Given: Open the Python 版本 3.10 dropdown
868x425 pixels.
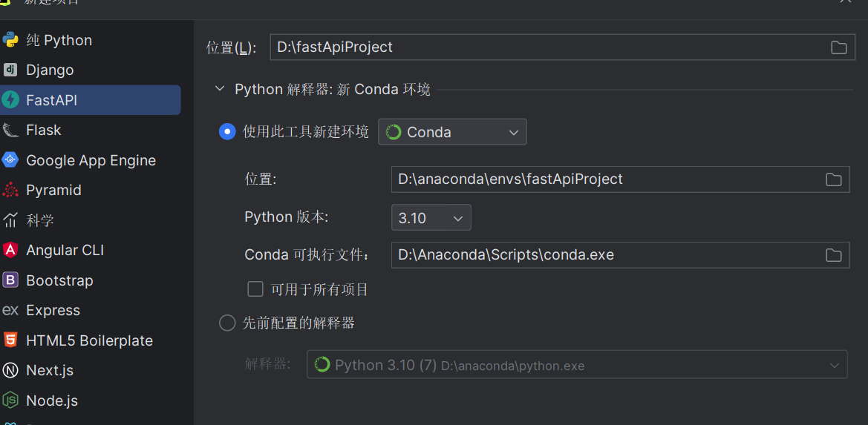Looking at the screenshot, I should tap(431, 218).
